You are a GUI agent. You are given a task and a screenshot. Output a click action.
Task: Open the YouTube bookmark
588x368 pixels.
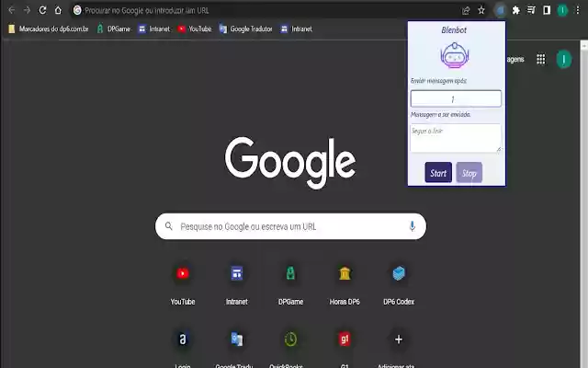(x=195, y=29)
